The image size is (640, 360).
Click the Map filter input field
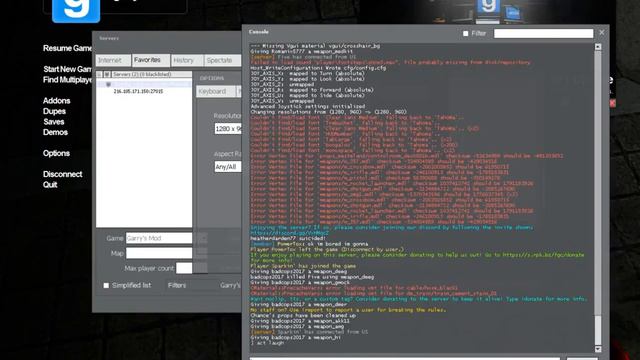[159, 253]
